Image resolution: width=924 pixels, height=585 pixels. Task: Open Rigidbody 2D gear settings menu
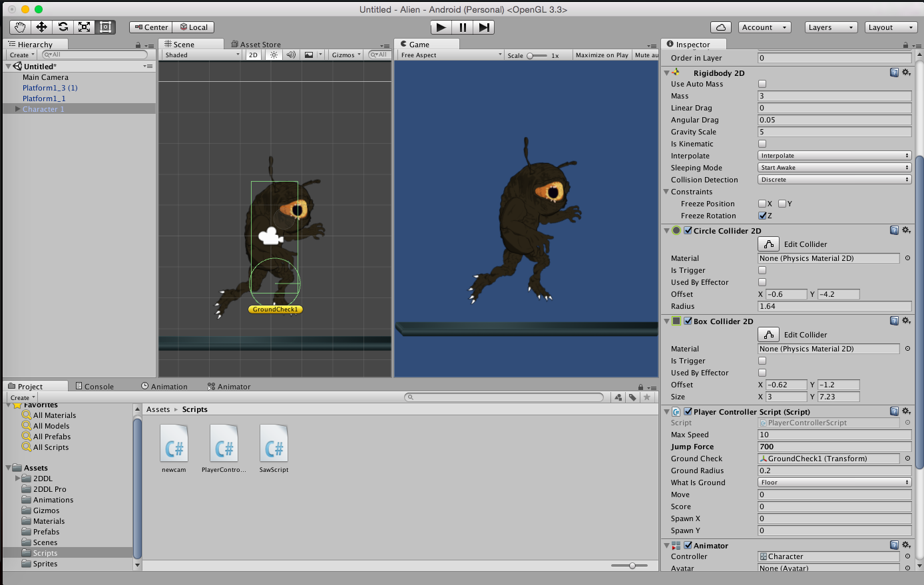click(x=906, y=73)
